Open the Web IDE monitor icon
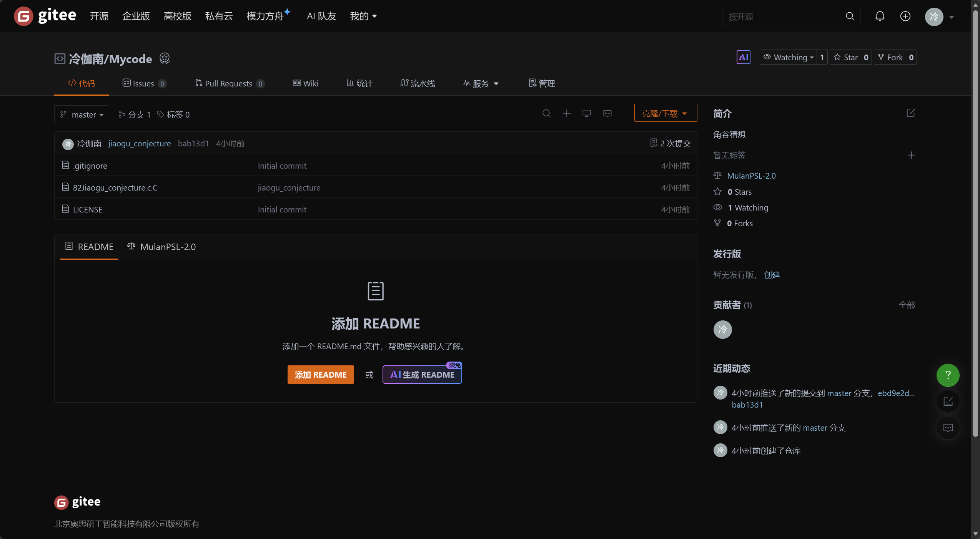 [586, 113]
